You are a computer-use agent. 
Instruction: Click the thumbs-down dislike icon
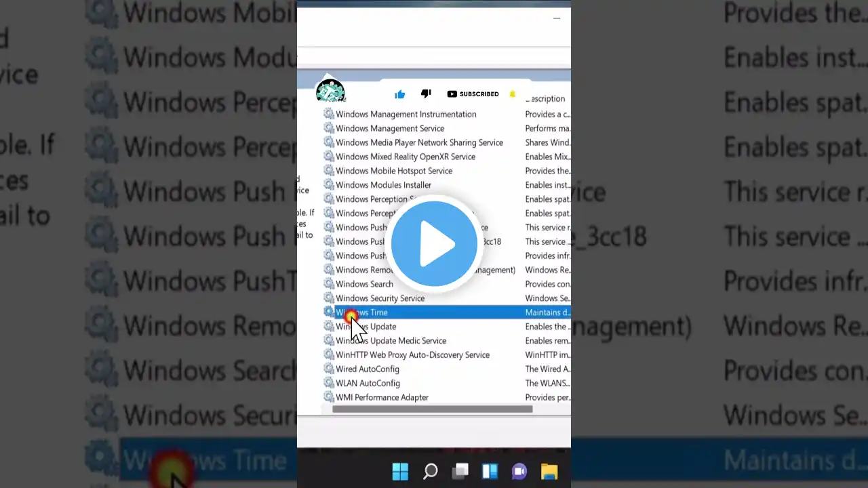pos(426,94)
